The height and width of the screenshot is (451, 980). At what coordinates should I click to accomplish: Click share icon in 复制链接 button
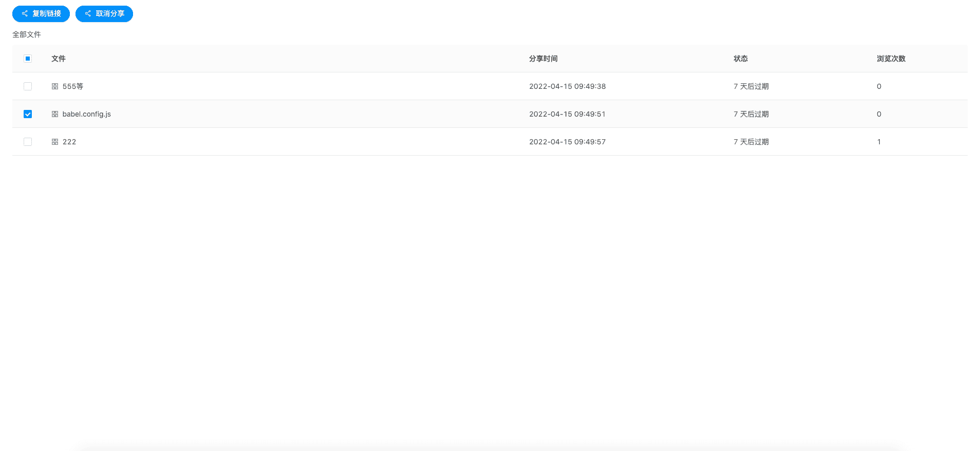(25, 14)
